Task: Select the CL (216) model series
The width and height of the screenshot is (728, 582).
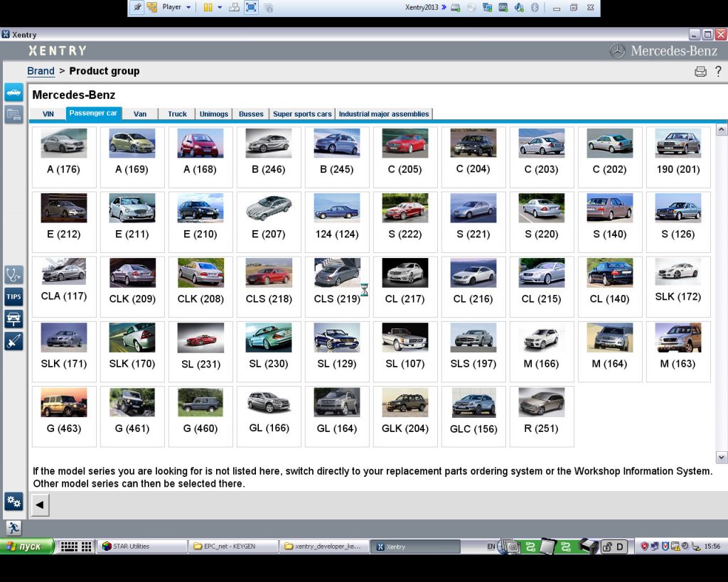Action: pyautogui.click(x=473, y=287)
